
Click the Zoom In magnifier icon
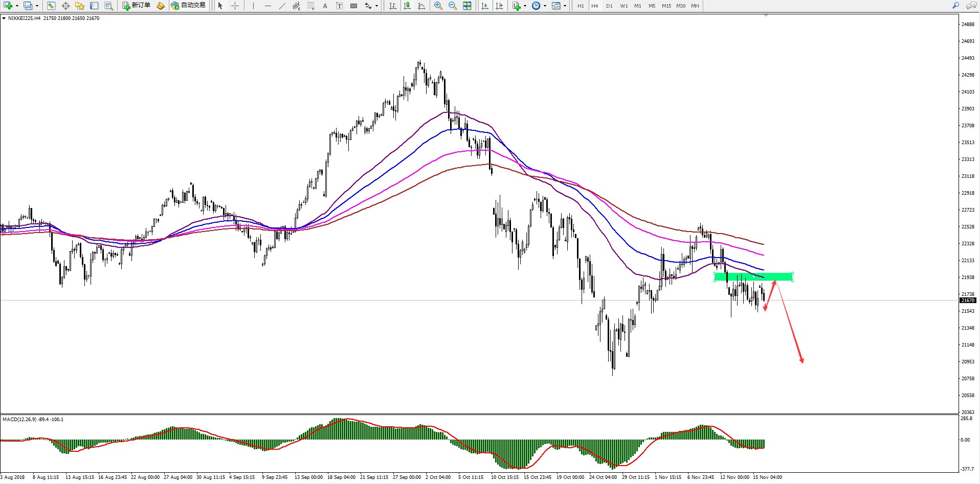coord(438,6)
